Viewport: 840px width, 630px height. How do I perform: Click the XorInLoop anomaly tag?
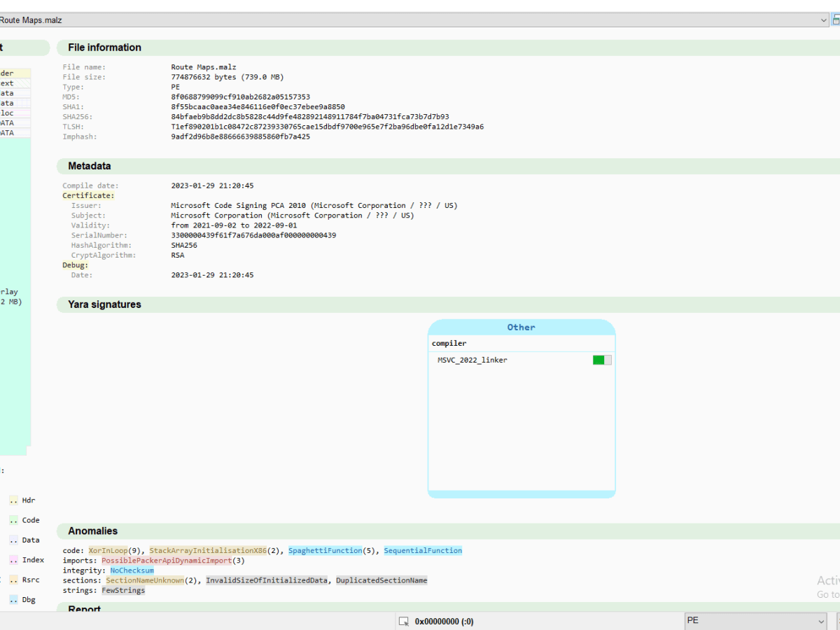(x=108, y=550)
